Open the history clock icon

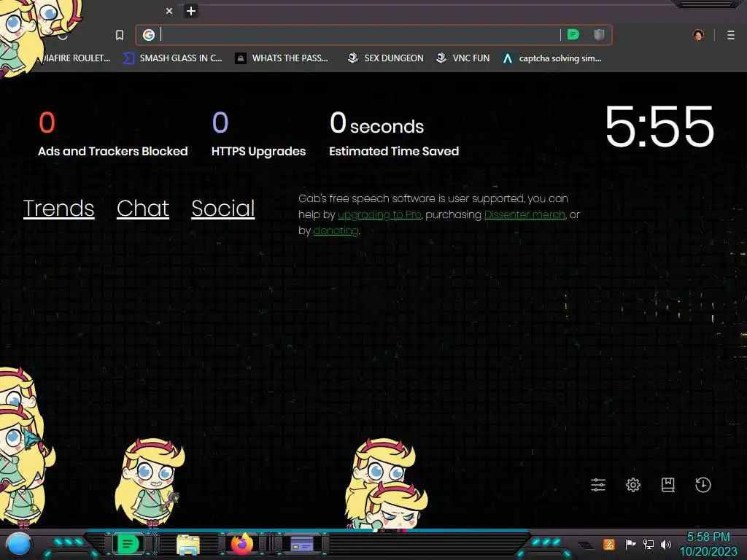(x=703, y=485)
